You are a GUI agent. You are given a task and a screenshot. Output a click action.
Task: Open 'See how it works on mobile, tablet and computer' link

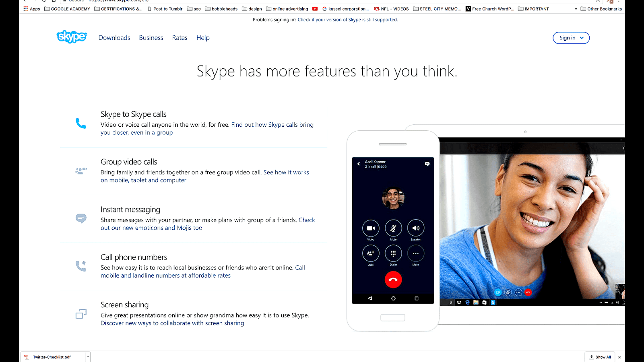coord(205,176)
